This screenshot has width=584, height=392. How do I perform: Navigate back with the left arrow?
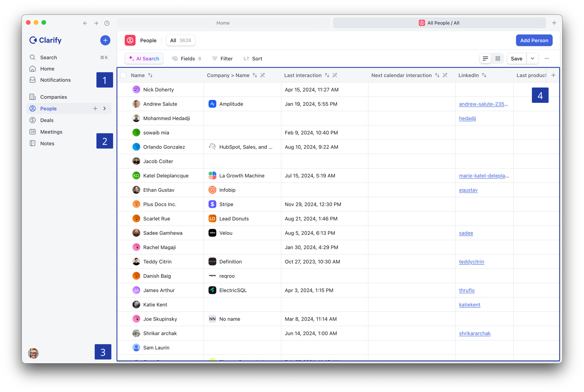85,23
